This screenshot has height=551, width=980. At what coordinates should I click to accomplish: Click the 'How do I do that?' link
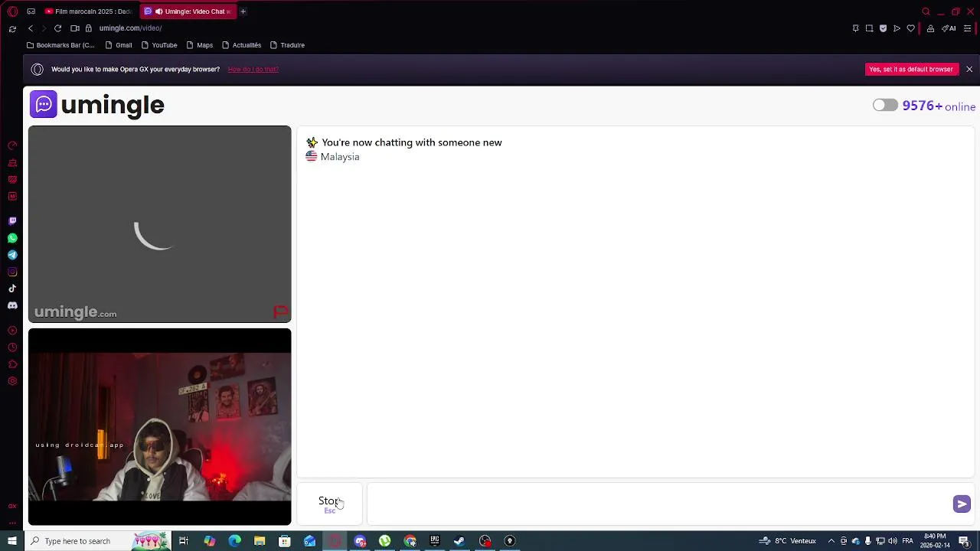253,70
